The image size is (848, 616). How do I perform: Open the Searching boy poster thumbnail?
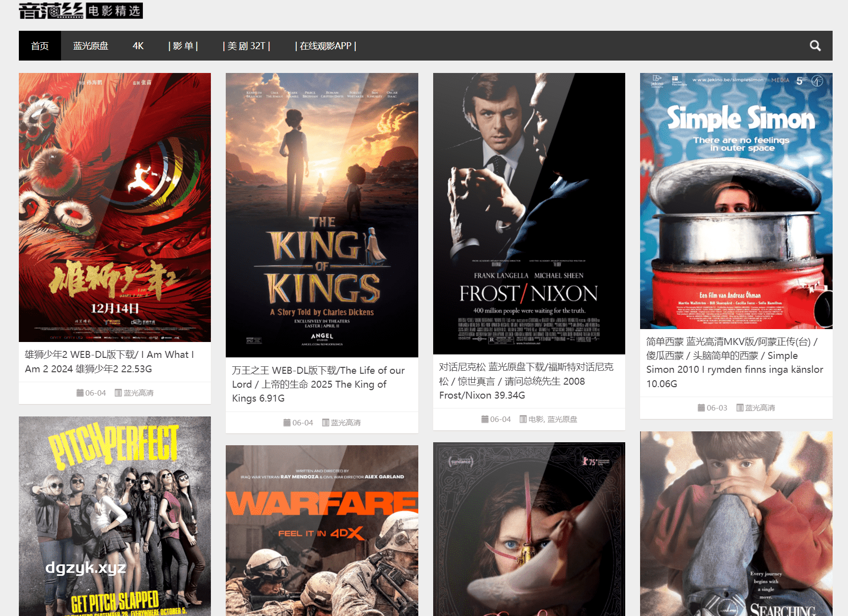(x=736, y=524)
